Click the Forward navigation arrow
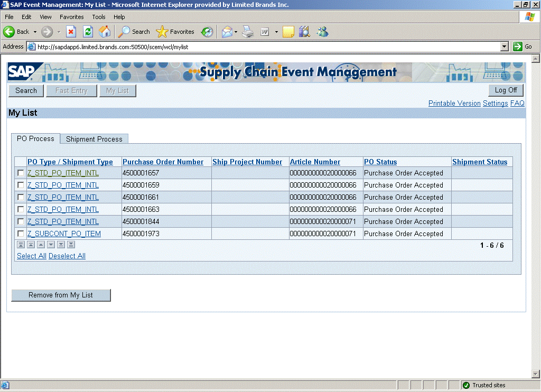This screenshot has width=541, height=392. [x=47, y=32]
